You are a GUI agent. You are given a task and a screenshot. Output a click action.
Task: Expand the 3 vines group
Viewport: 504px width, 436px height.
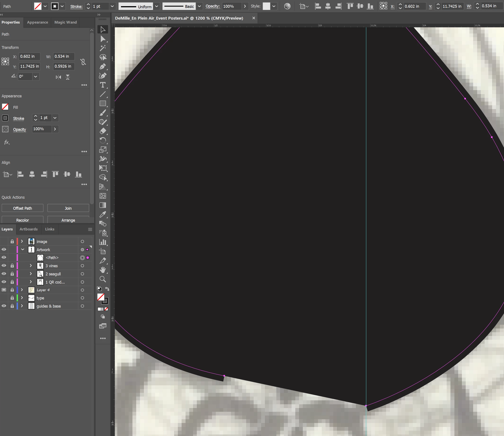[31, 266]
